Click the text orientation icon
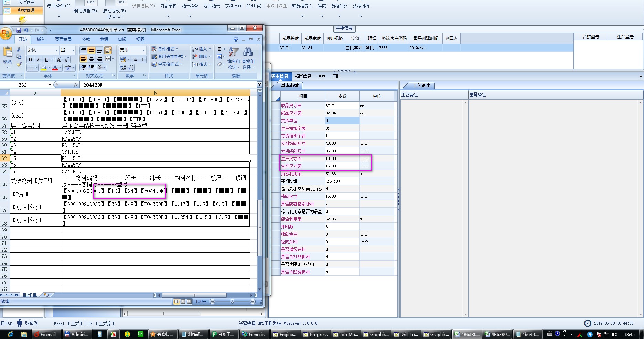This screenshot has width=644, height=339. [x=100, y=67]
